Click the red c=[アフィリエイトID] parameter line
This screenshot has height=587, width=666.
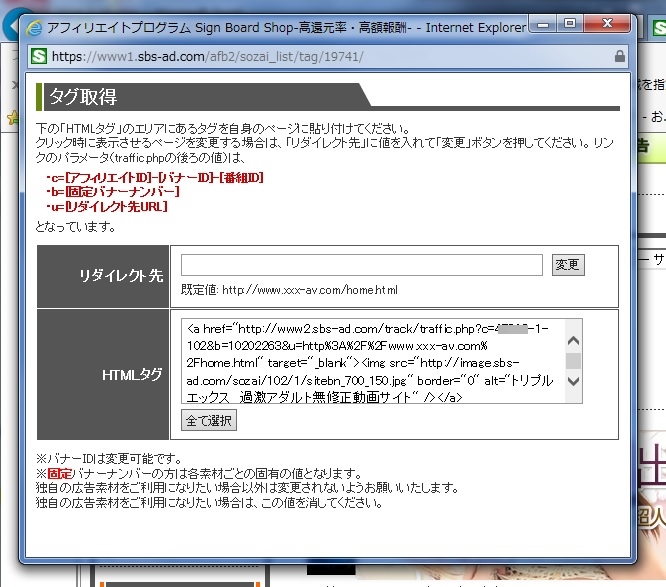[155, 178]
